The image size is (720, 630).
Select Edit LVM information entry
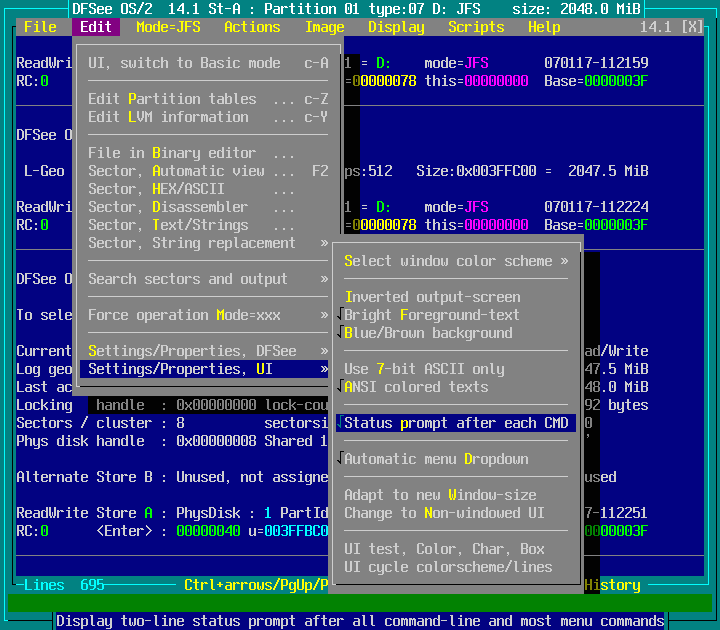pos(208,117)
